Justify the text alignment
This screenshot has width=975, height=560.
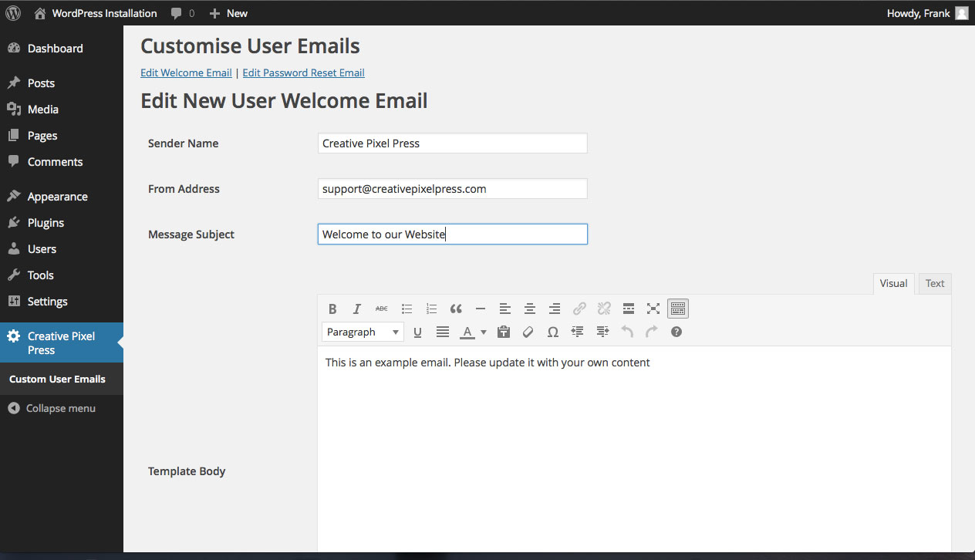tap(443, 332)
